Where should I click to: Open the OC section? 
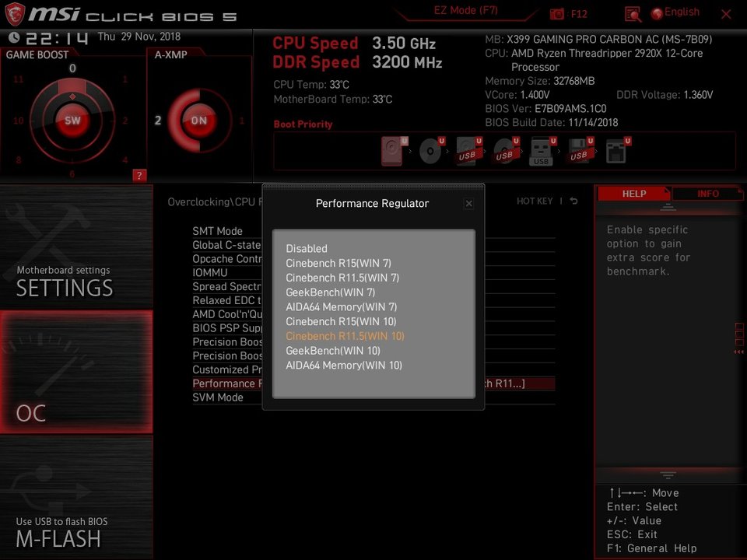click(x=76, y=372)
